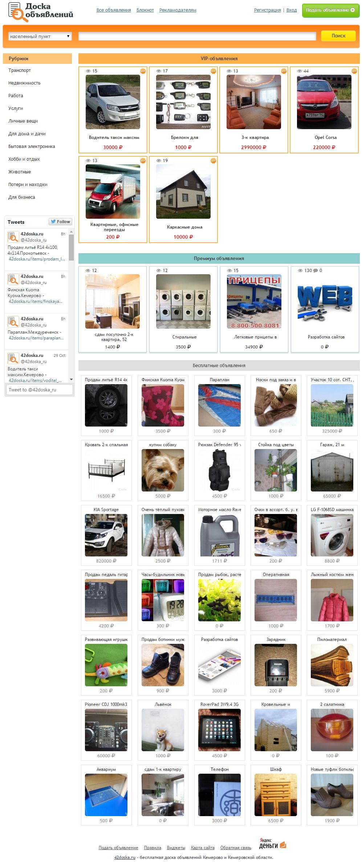Viewport: 362px width, 868px height.
Task: Click the search text input field
Action: pyautogui.click(x=198, y=36)
